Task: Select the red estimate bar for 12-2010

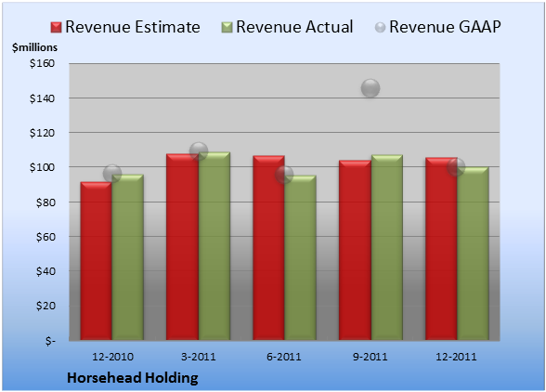Action: point(97,261)
